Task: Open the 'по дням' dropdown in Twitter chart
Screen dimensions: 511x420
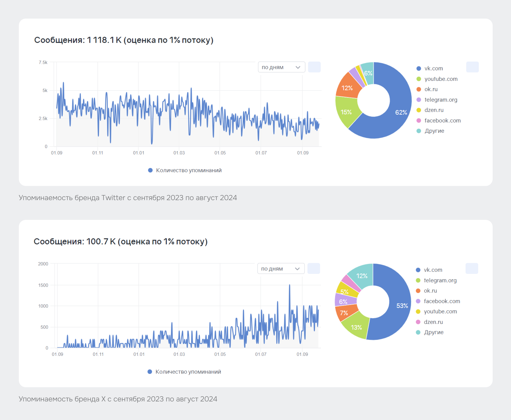Action: point(281,67)
